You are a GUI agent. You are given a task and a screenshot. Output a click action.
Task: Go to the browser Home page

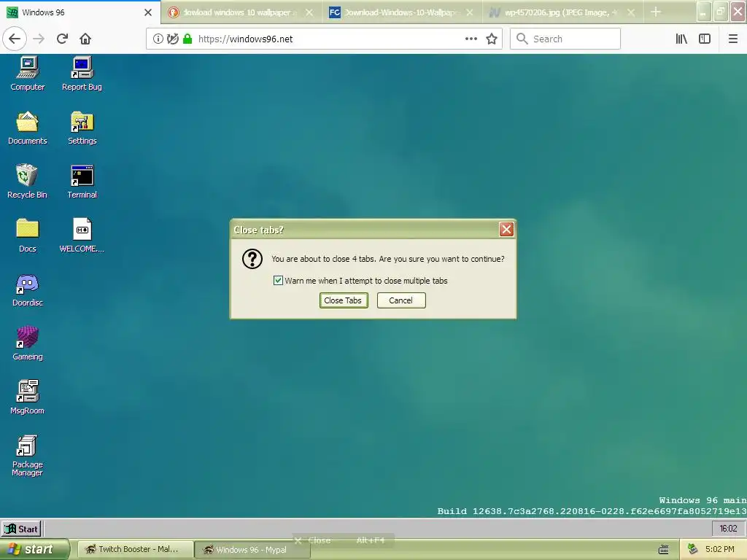(85, 39)
